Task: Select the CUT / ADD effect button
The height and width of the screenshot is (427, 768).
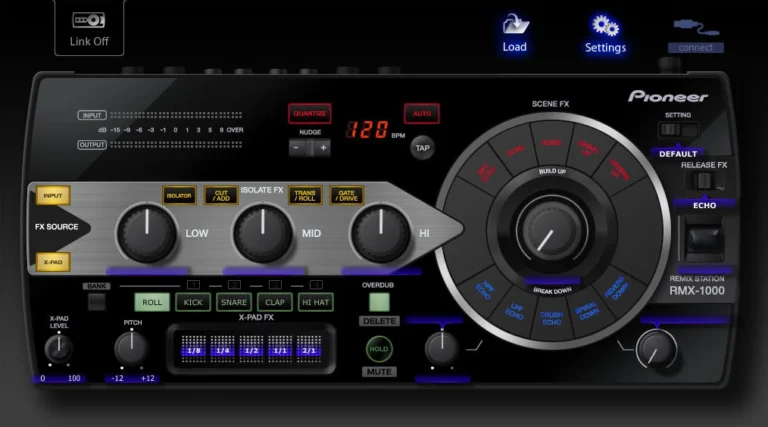Action: (x=221, y=195)
